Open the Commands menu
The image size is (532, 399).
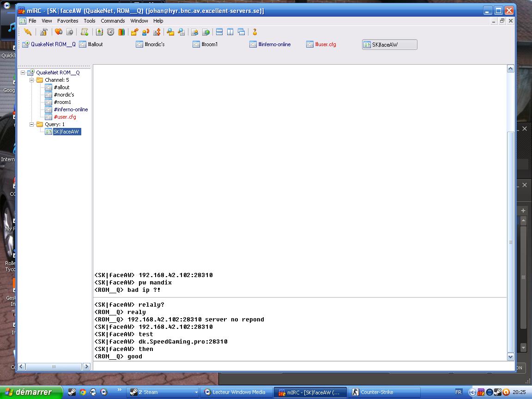click(113, 21)
